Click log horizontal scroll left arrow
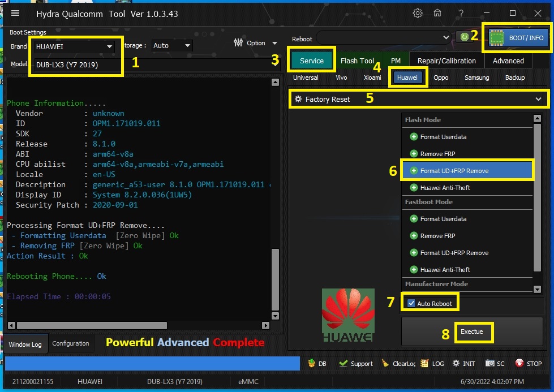 pyautogui.click(x=12, y=325)
